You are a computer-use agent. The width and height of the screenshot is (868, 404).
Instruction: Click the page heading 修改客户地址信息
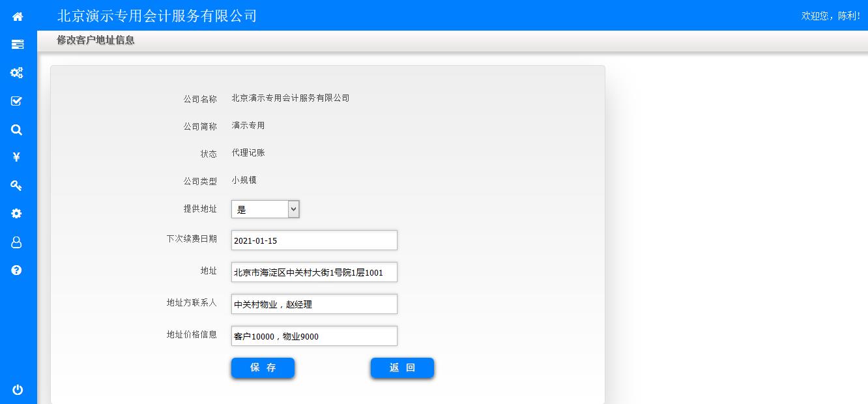96,40
